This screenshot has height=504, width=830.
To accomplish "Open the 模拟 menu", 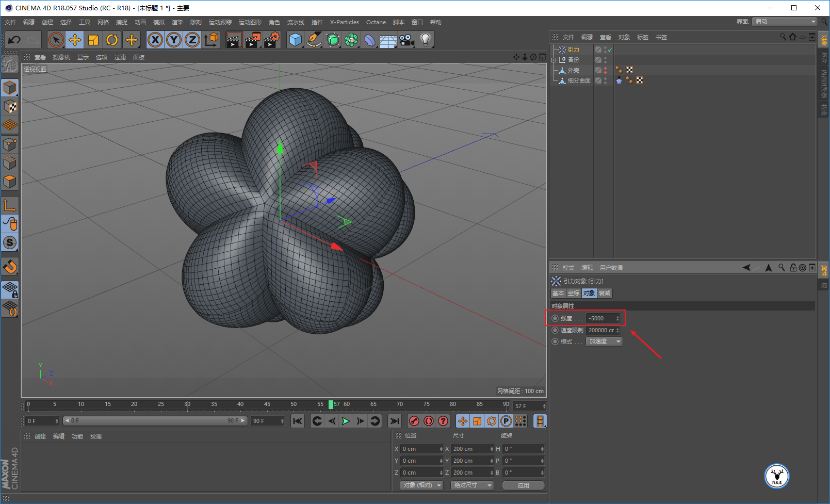I will coord(159,22).
